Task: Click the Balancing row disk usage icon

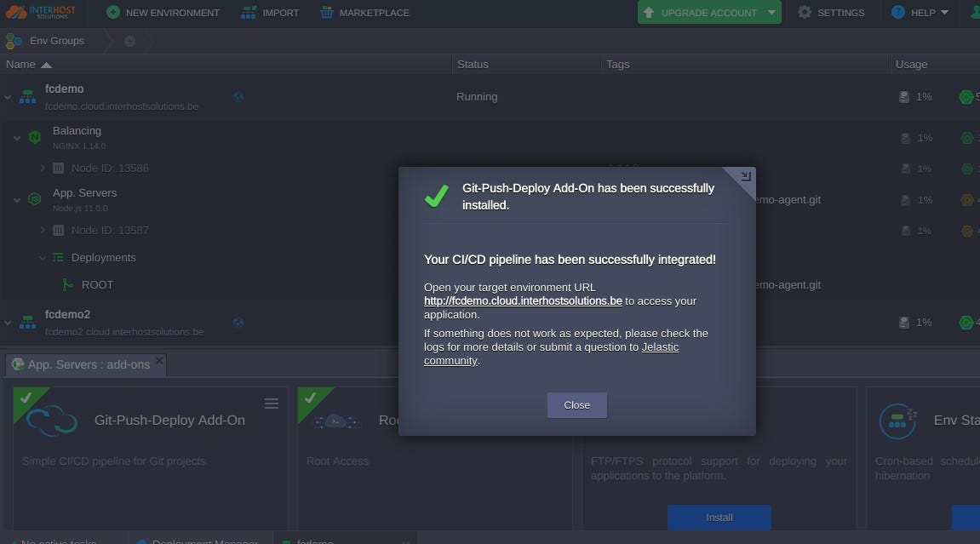Action: (x=905, y=138)
